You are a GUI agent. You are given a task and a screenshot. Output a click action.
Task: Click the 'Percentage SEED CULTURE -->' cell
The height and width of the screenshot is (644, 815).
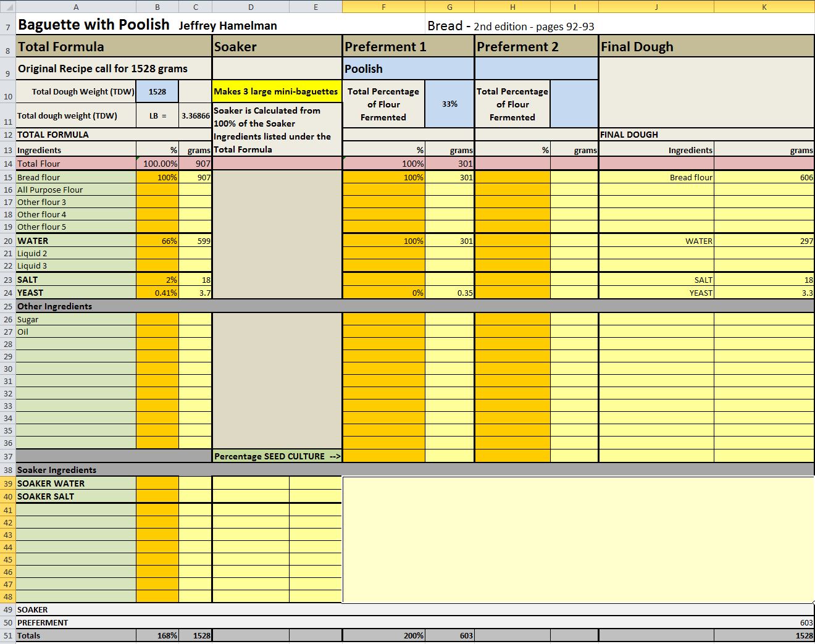coord(277,456)
